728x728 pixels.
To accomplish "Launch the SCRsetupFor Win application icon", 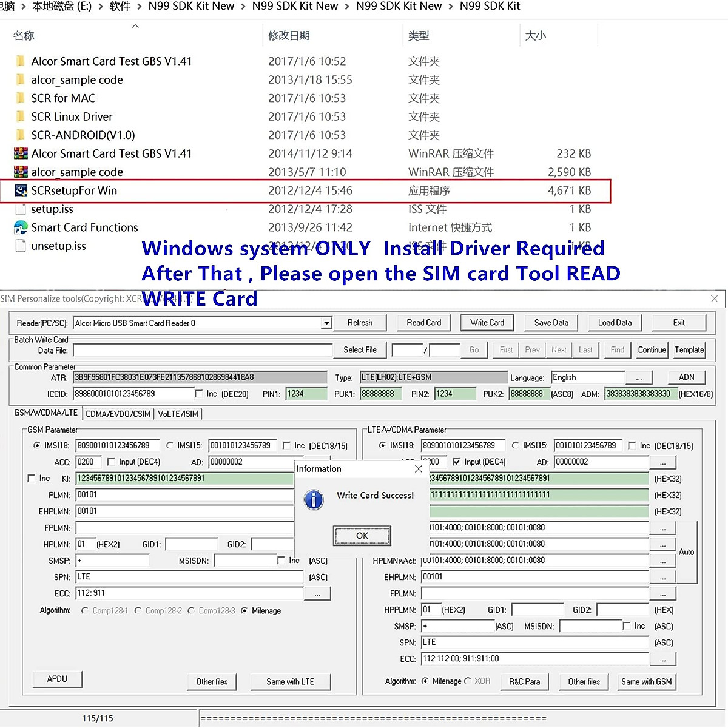I will (21, 190).
